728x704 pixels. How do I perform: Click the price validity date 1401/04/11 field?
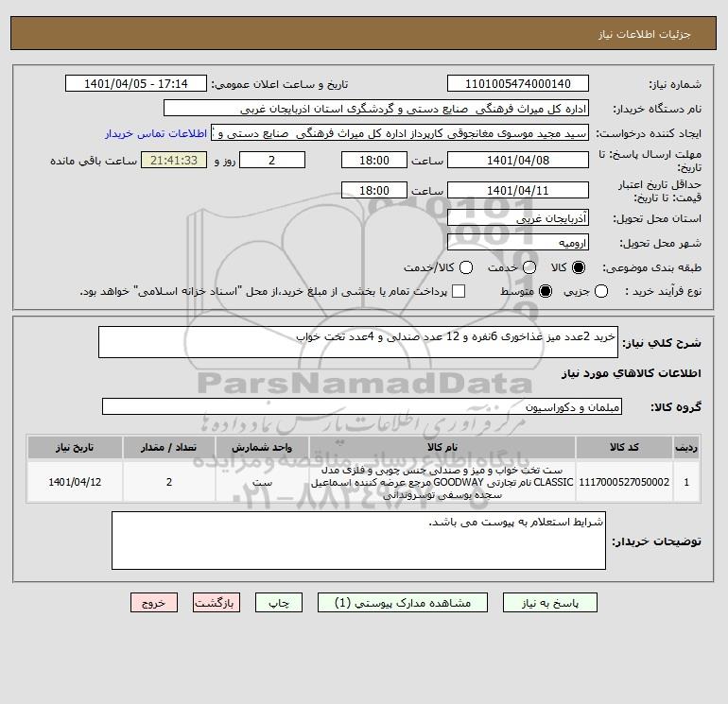(x=518, y=190)
